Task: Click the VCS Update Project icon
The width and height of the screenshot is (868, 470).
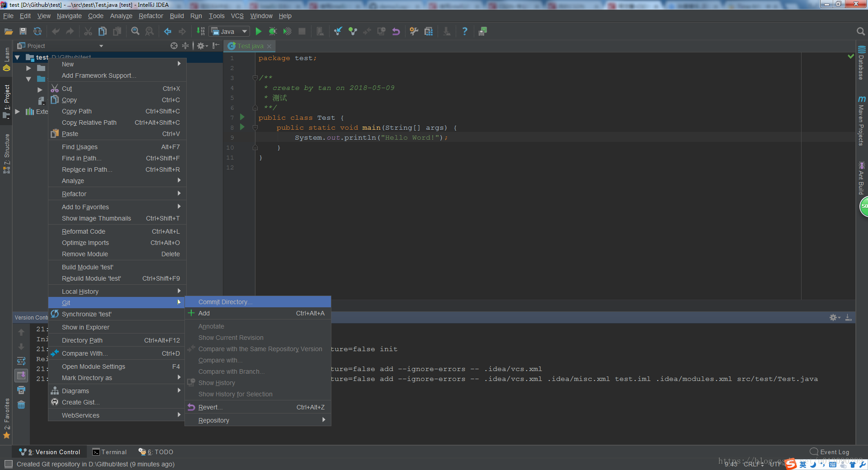Action: click(x=338, y=32)
